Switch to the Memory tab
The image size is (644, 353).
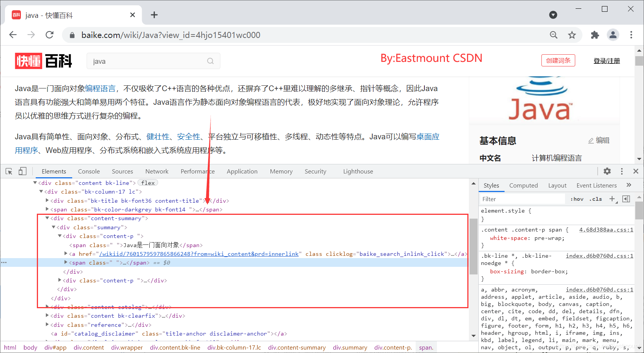(281, 172)
